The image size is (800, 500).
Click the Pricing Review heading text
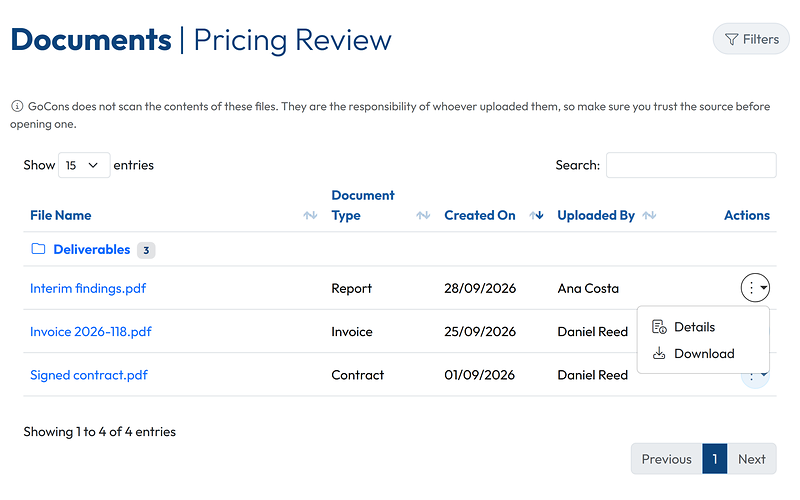click(292, 40)
